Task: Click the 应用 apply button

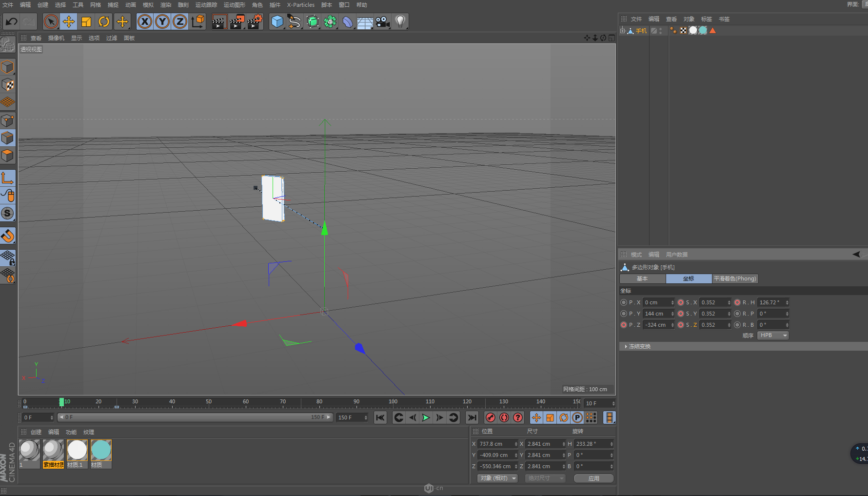Action: click(x=593, y=478)
